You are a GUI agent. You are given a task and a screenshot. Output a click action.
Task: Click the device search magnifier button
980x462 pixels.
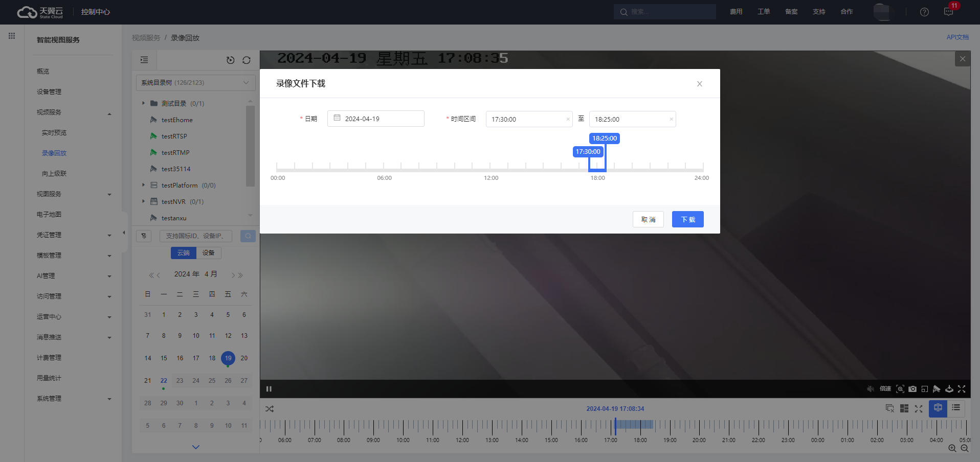[248, 236]
